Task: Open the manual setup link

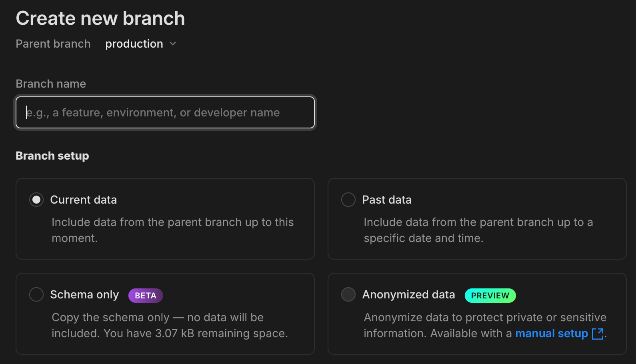Action: pyautogui.click(x=552, y=334)
